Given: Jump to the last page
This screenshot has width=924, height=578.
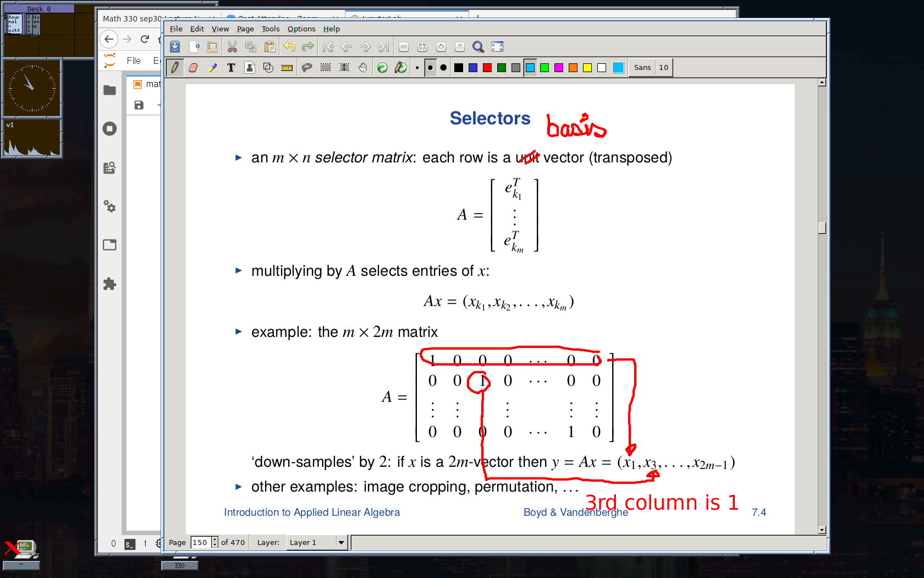Looking at the screenshot, I should (x=383, y=47).
